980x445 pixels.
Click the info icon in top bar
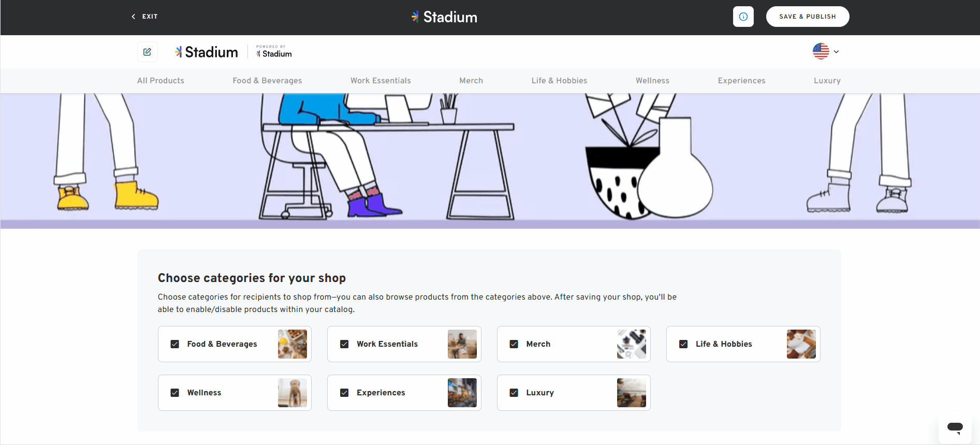[743, 17]
